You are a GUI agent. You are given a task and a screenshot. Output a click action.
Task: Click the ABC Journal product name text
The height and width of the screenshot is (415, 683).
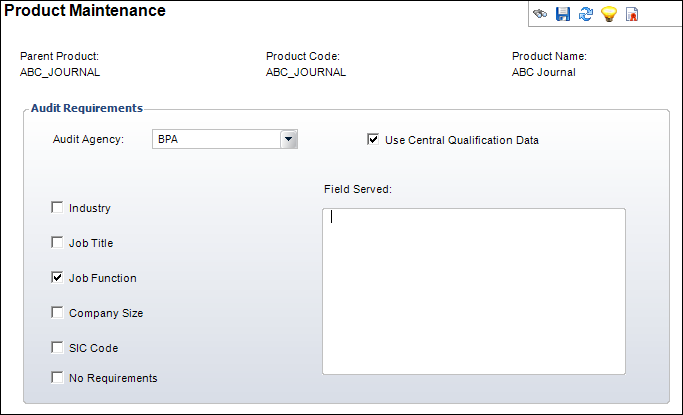click(543, 72)
